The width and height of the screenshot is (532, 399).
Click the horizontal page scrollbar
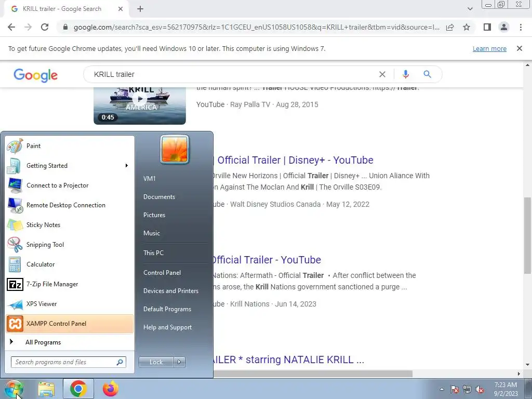coord(313,374)
